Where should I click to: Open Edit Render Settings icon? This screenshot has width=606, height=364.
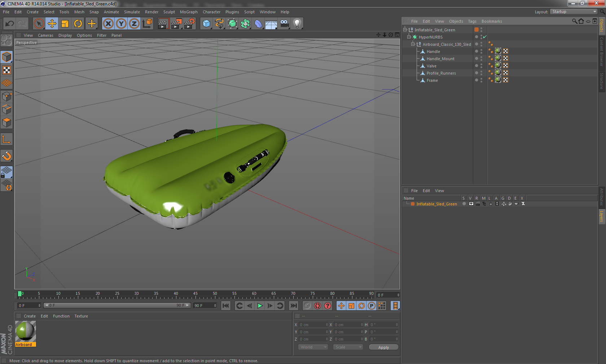coord(189,24)
